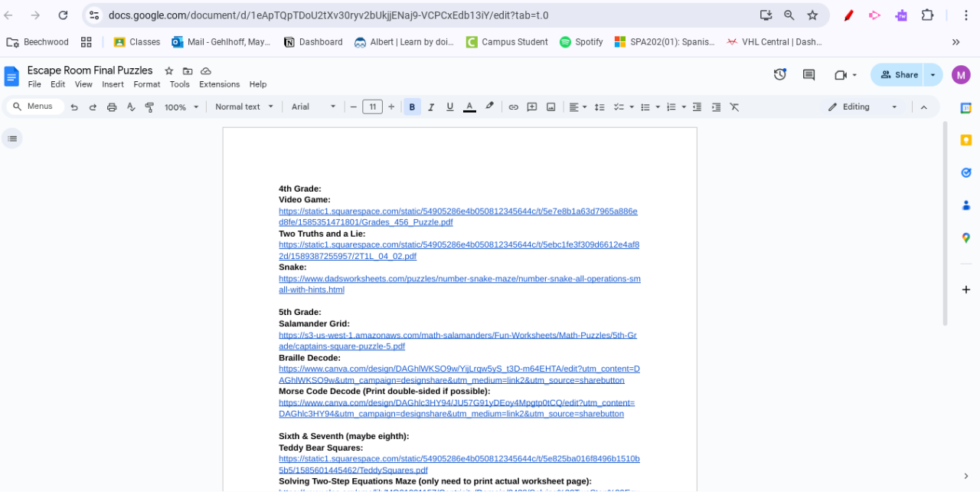Open comments history icon
The width and height of the screenshot is (980, 492).
[x=808, y=74]
